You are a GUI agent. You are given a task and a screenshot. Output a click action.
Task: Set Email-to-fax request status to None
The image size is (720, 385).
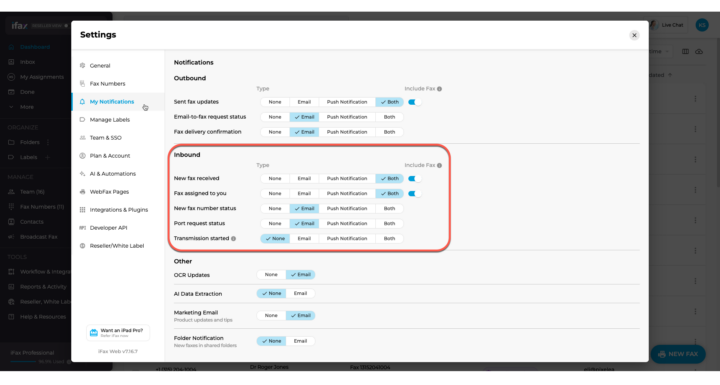click(275, 117)
